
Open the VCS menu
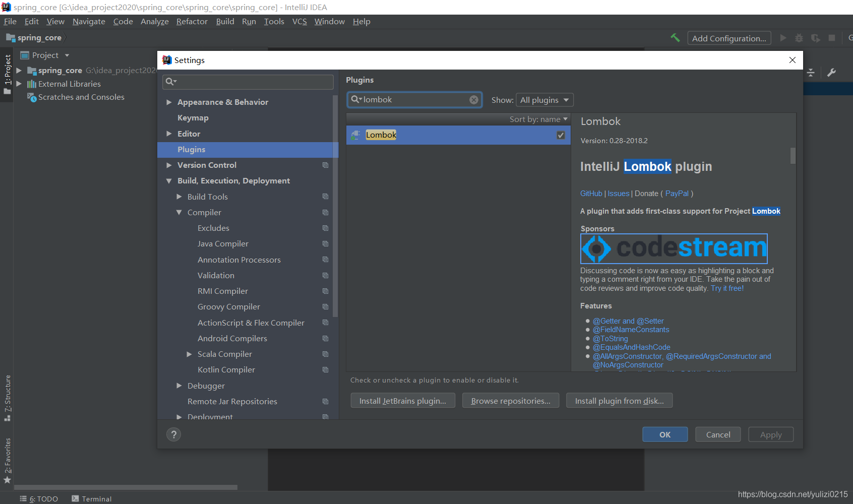pos(299,22)
